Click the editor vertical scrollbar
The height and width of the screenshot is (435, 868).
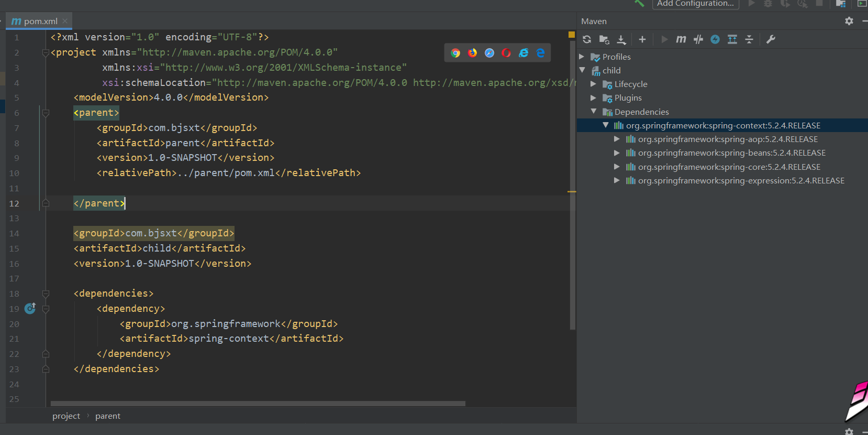(572, 186)
